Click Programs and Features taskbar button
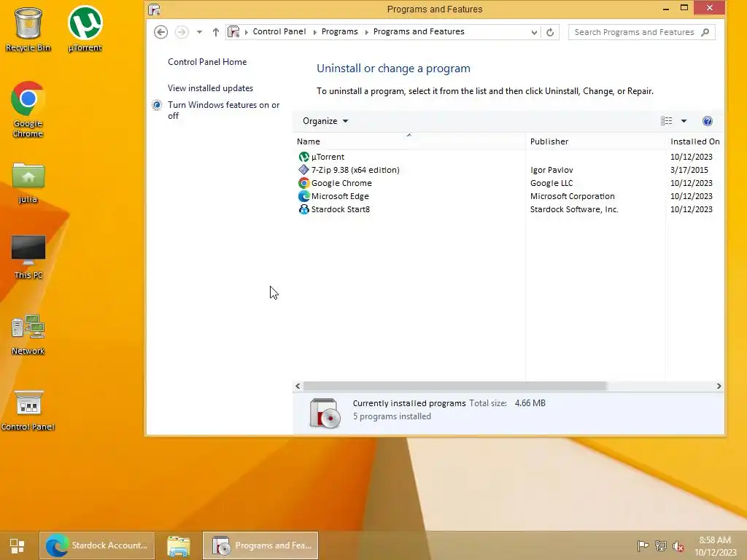This screenshot has width=747, height=560. pyautogui.click(x=260, y=545)
